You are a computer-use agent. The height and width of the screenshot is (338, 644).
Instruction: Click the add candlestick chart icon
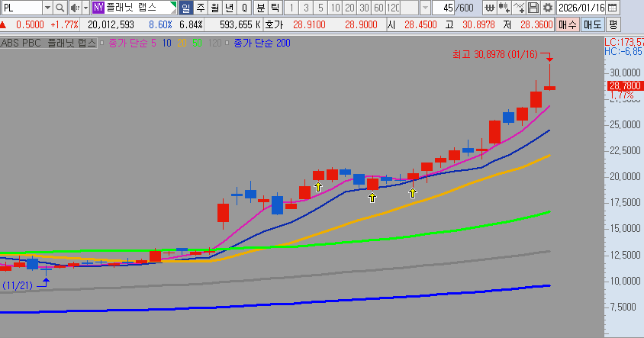[504, 8]
